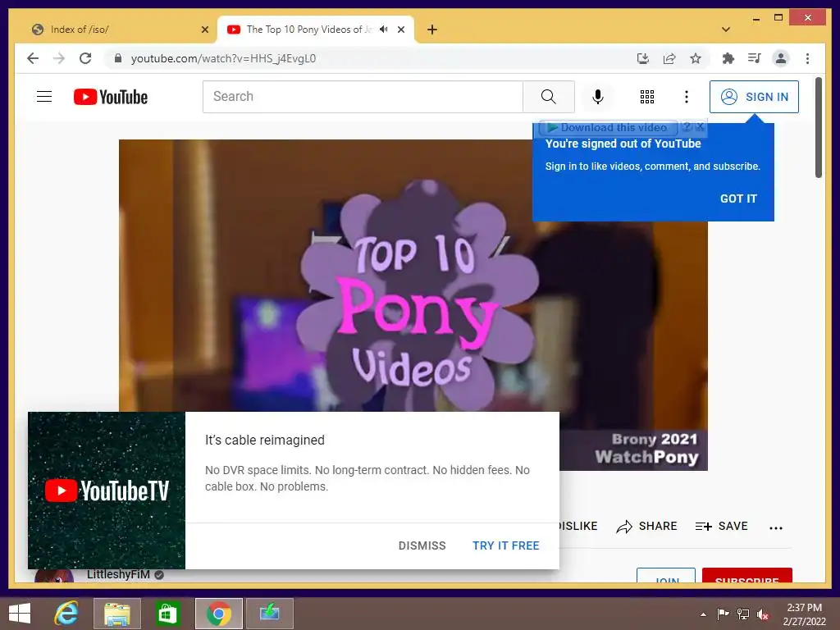This screenshot has height=630, width=840.
Task: Open the Action Center flag icon
Action: tap(723, 614)
